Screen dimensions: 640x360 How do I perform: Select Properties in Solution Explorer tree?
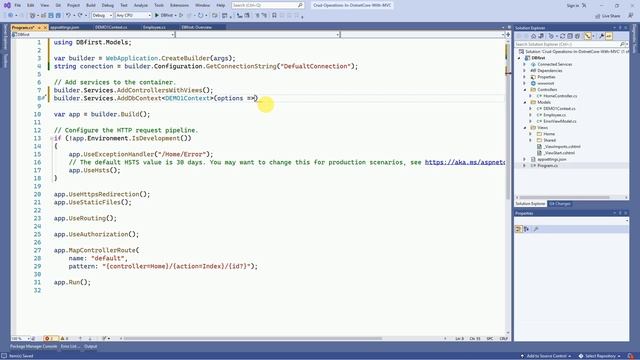(x=546, y=77)
